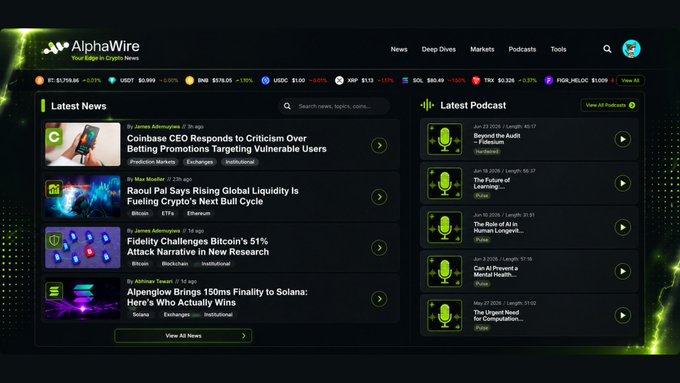Open 'Fidelity Challenges Bitcoin's 51%' headline

click(198, 246)
